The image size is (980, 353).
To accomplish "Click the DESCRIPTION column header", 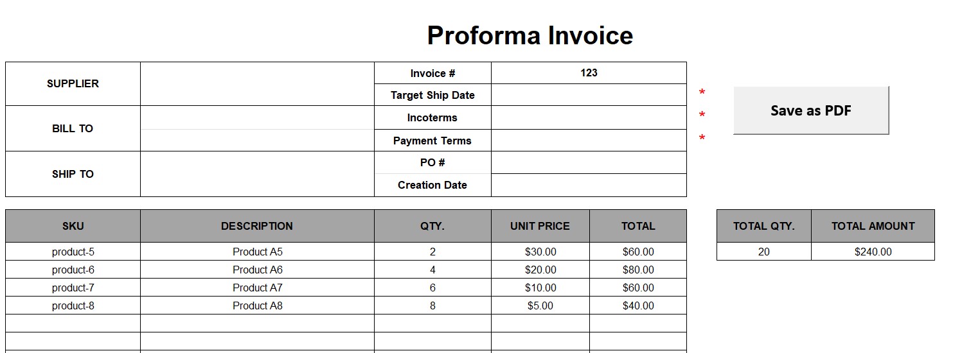I will pyautogui.click(x=257, y=226).
